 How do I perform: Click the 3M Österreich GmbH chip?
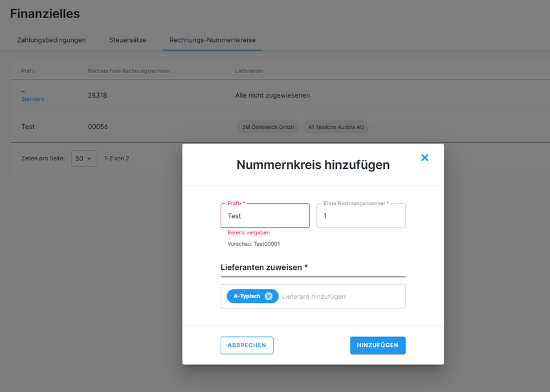(x=268, y=127)
